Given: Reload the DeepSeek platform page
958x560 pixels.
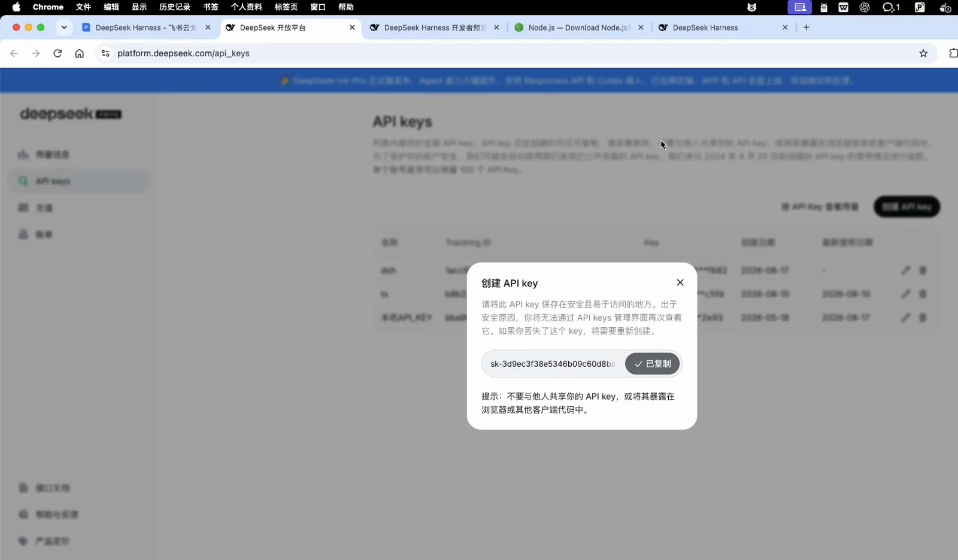Looking at the screenshot, I should tap(57, 53).
